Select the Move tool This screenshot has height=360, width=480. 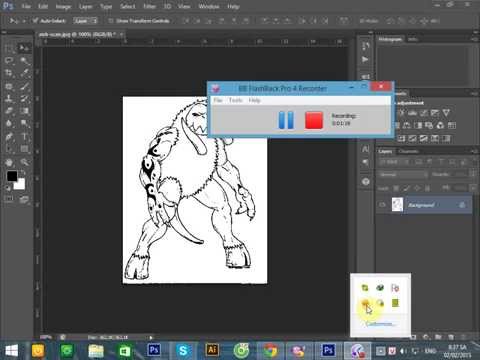pos(24,48)
